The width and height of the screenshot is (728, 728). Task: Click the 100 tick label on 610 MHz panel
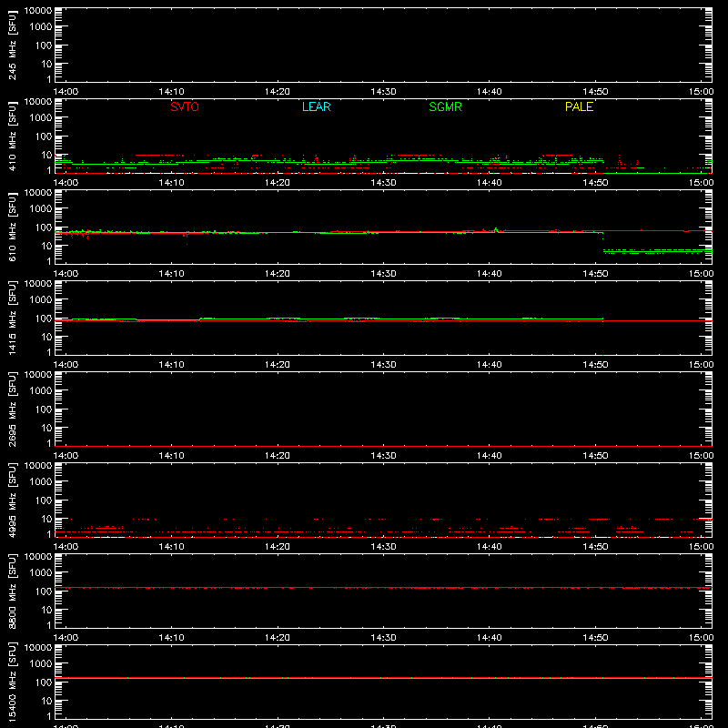(x=44, y=227)
